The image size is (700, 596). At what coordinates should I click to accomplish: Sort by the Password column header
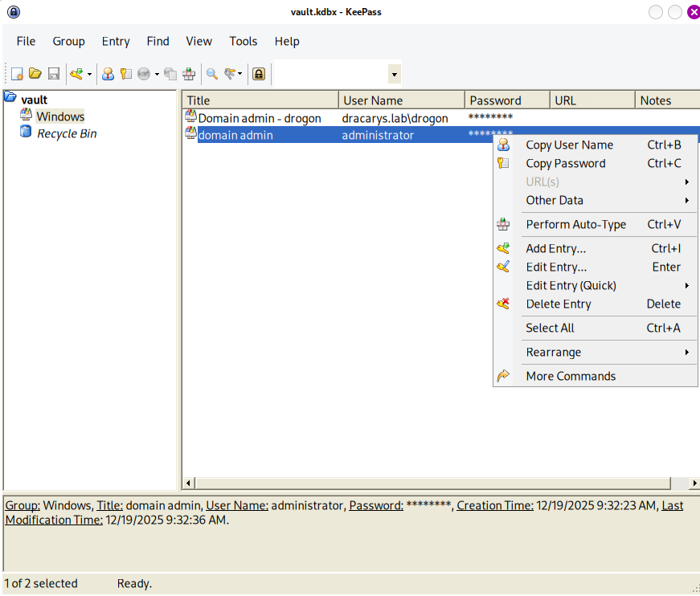[x=507, y=100]
